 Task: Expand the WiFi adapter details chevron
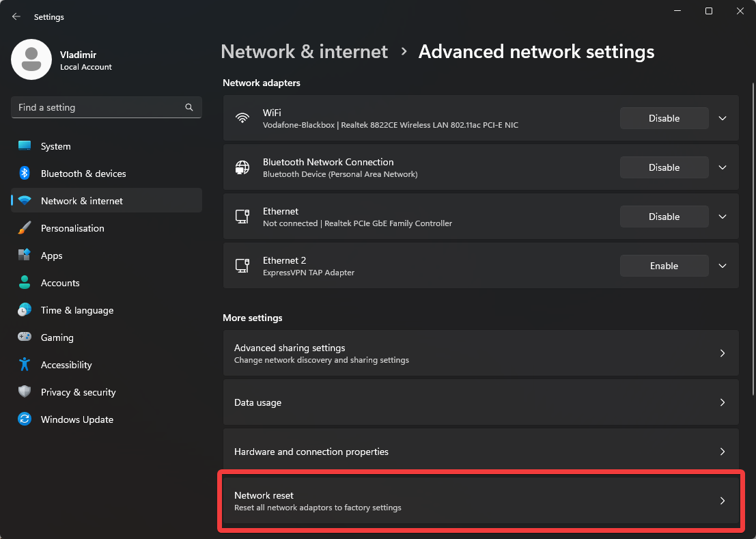point(723,118)
